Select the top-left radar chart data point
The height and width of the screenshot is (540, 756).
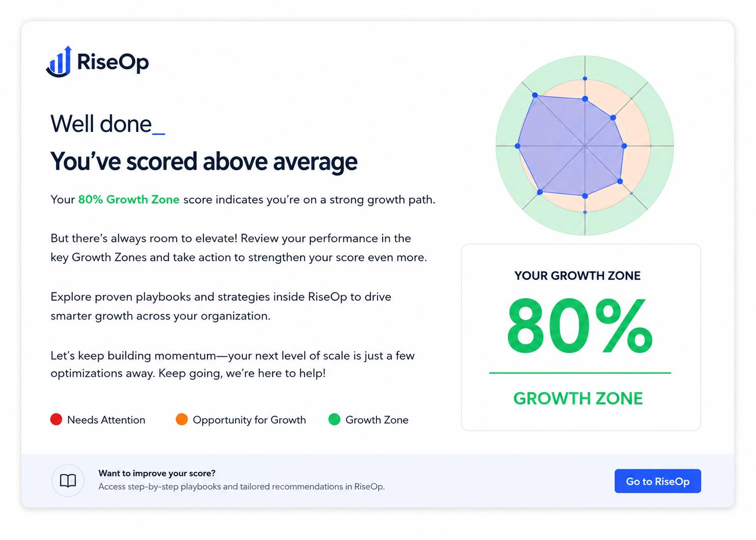535,95
